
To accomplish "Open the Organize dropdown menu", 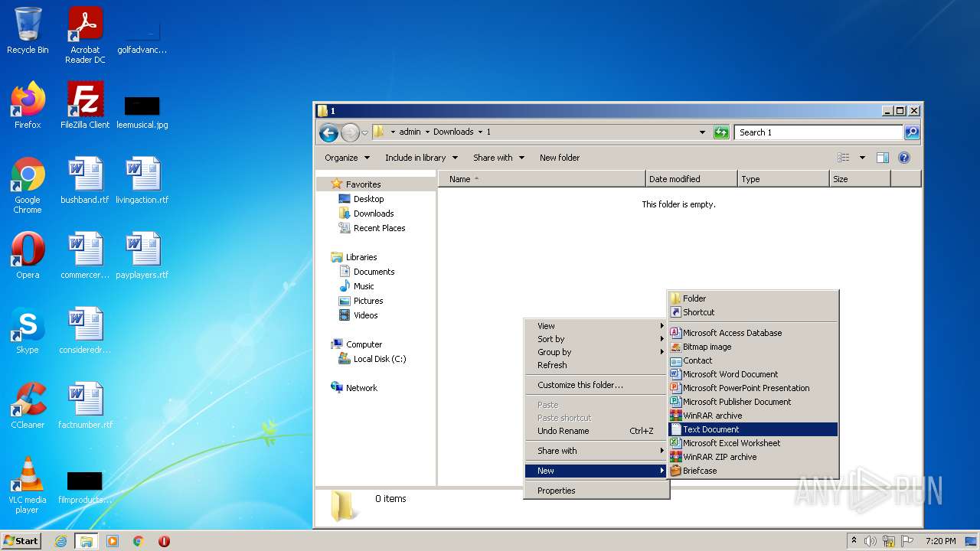I will click(347, 158).
